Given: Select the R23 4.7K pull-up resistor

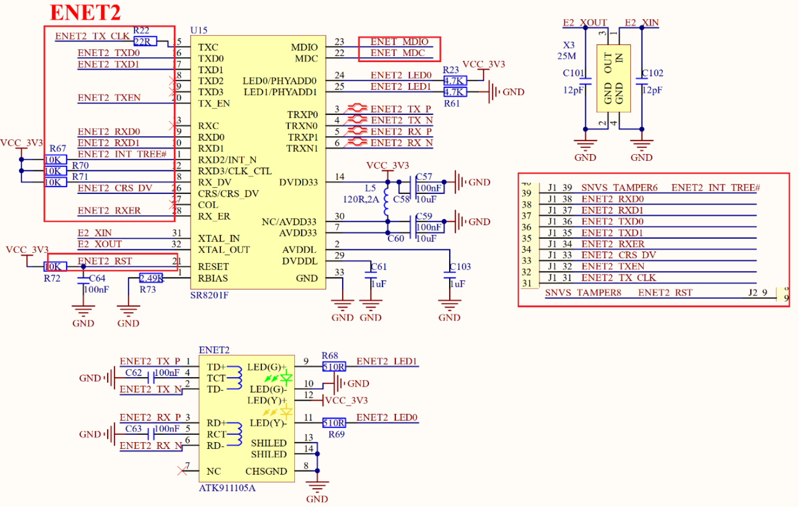Looking at the screenshot, I should click(x=455, y=81).
